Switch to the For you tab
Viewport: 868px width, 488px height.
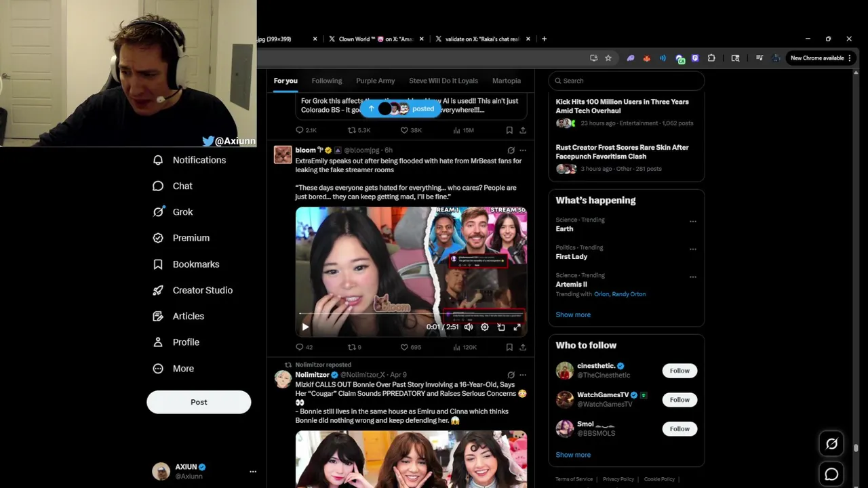click(285, 81)
